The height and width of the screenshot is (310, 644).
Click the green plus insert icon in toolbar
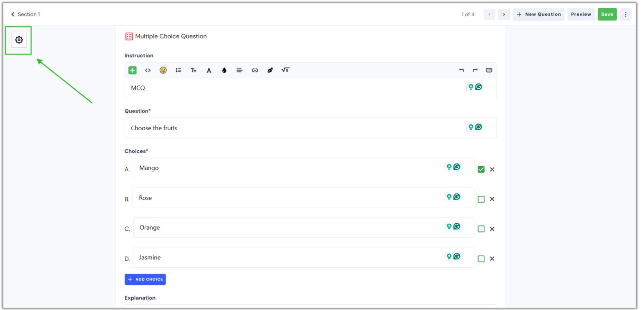(132, 70)
